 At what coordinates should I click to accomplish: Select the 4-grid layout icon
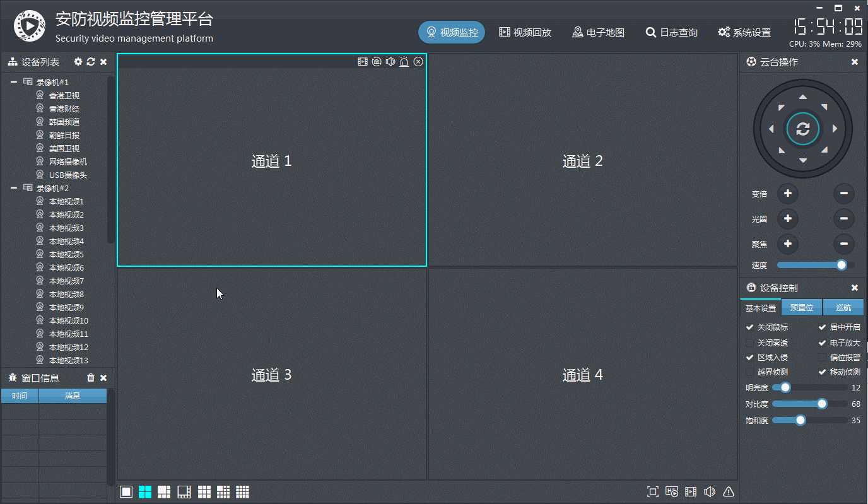click(144, 491)
